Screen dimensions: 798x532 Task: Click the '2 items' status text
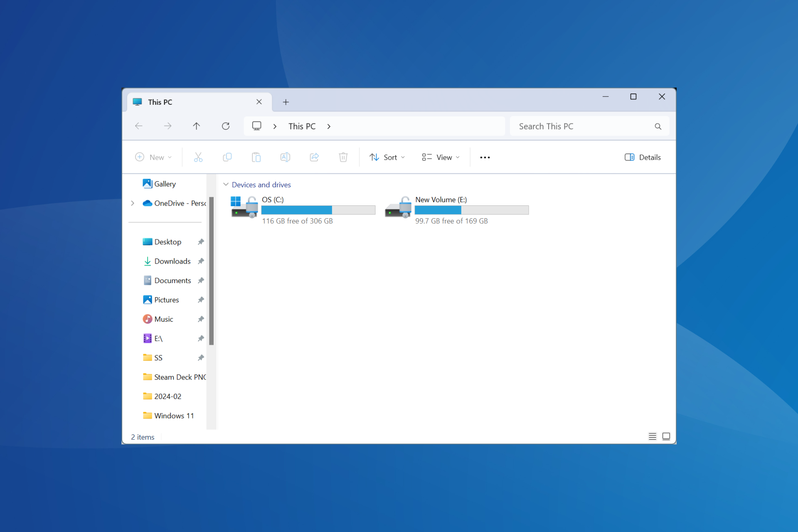click(143, 437)
